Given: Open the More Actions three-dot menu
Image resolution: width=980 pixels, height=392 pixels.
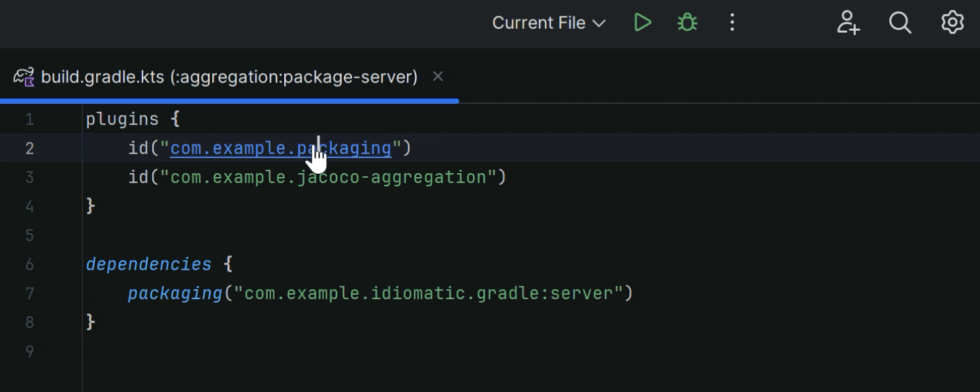Looking at the screenshot, I should pyautogui.click(x=732, y=23).
